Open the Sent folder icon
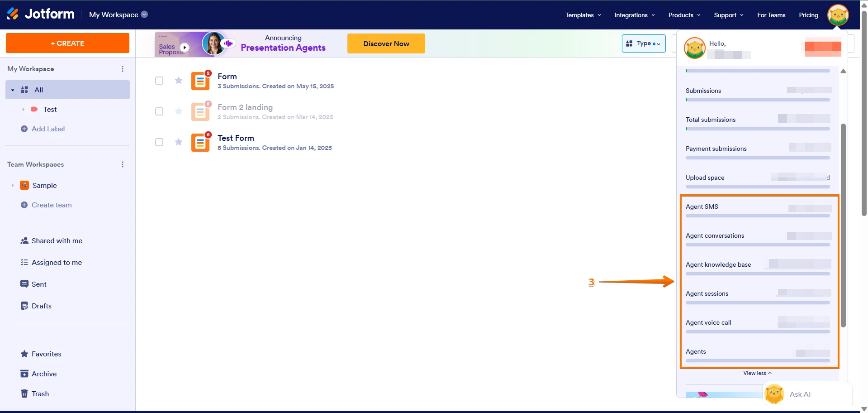 point(24,284)
